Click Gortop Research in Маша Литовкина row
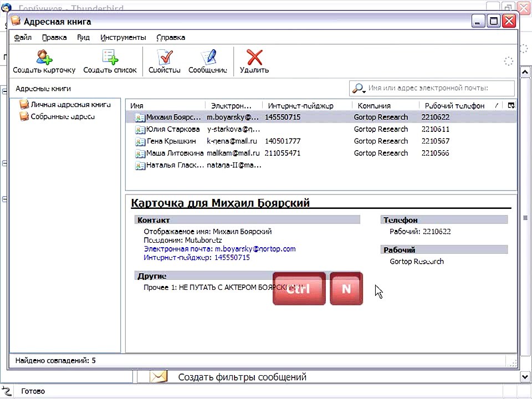This screenshot has height=399, width=532. point(381,154)
